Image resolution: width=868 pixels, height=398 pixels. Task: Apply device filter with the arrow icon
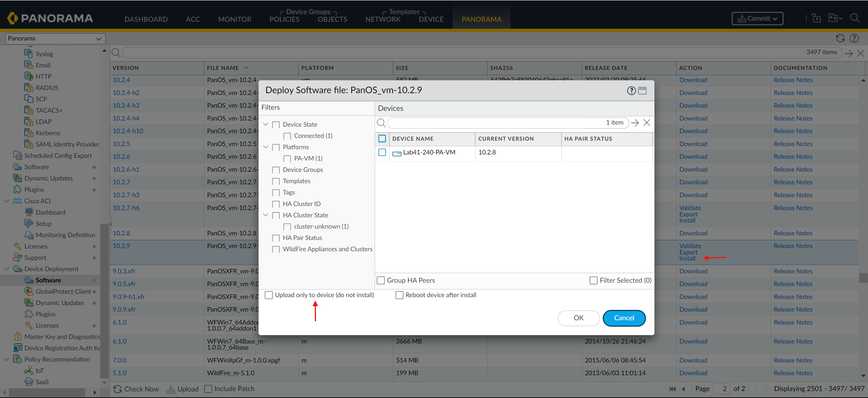click(635, 123)
